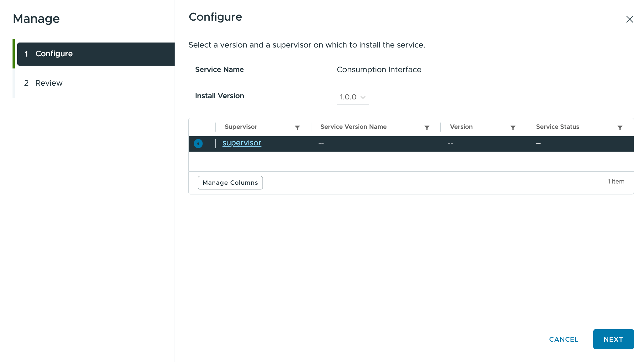Click the NEXT button
644x362 pixels.
[613, 339]
